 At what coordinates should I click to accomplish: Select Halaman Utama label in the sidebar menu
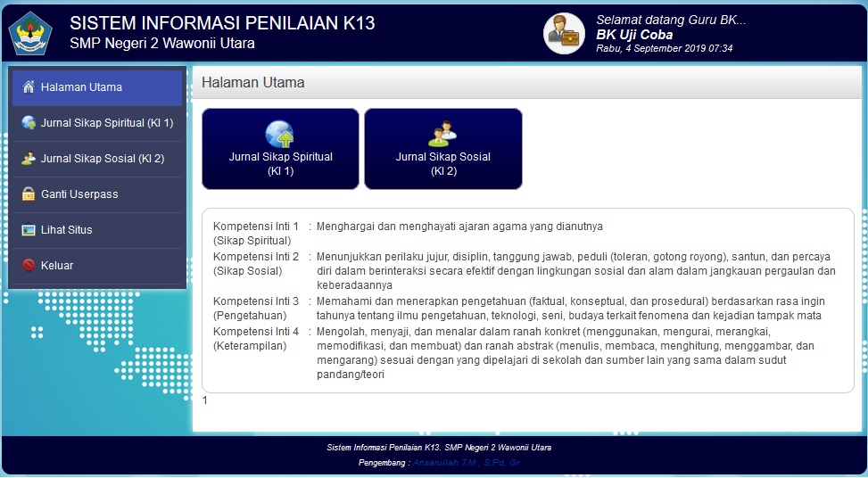point(81,87)
